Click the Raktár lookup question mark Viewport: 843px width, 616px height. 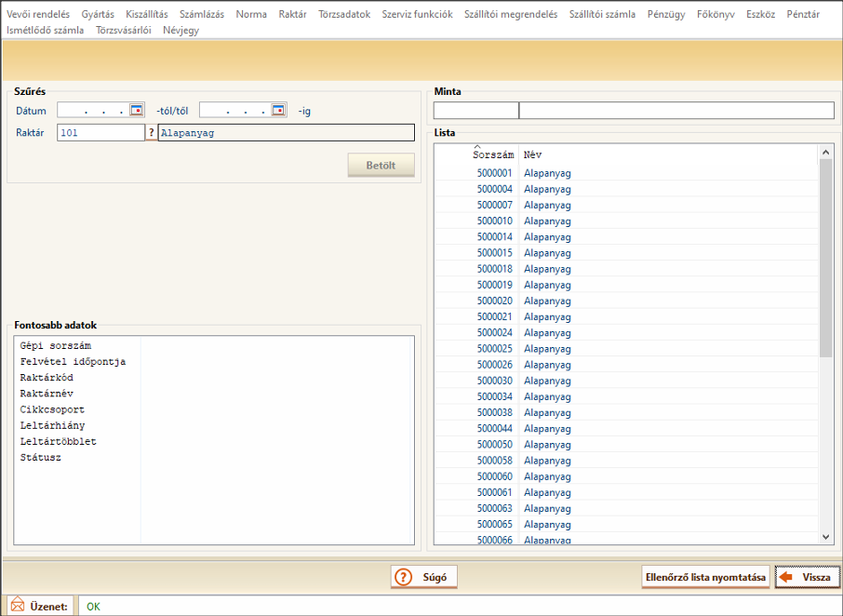tap(151, 133)
